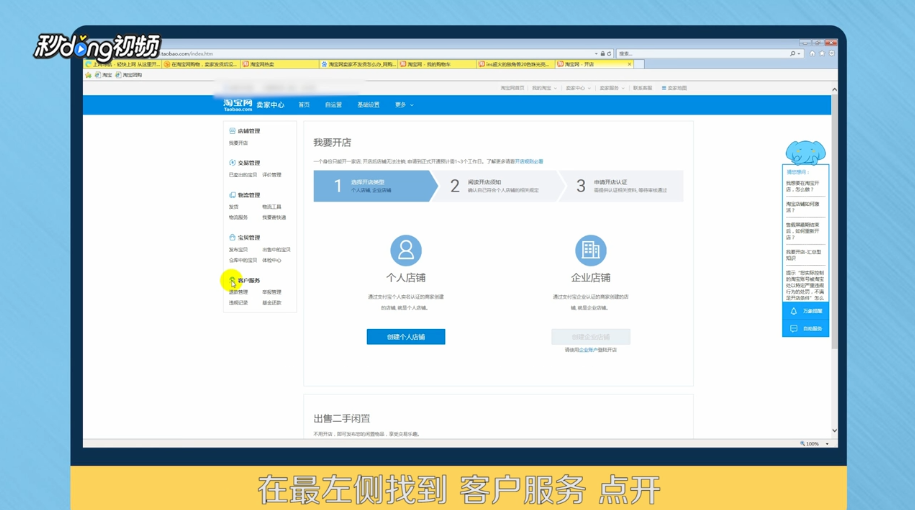The height and width of the screenshot is (510, 915).
Task: Close the 淘宝网-开店 browser tab
Action: [629, 64]
